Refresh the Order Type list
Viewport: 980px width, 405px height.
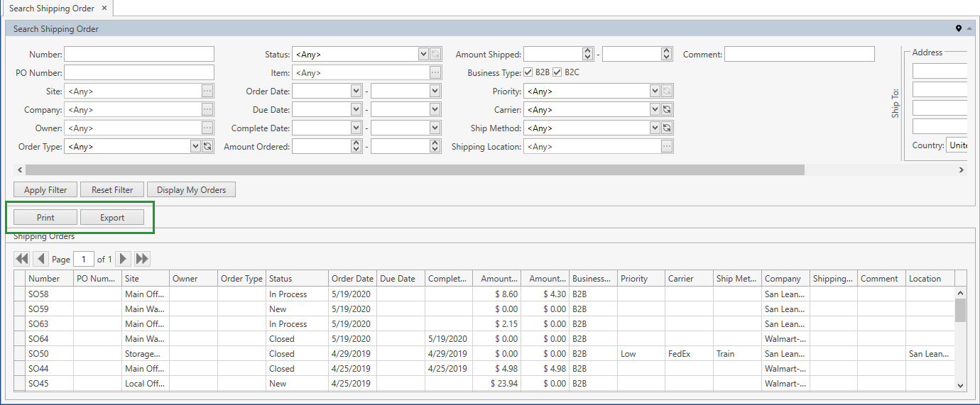click(207, 147)
